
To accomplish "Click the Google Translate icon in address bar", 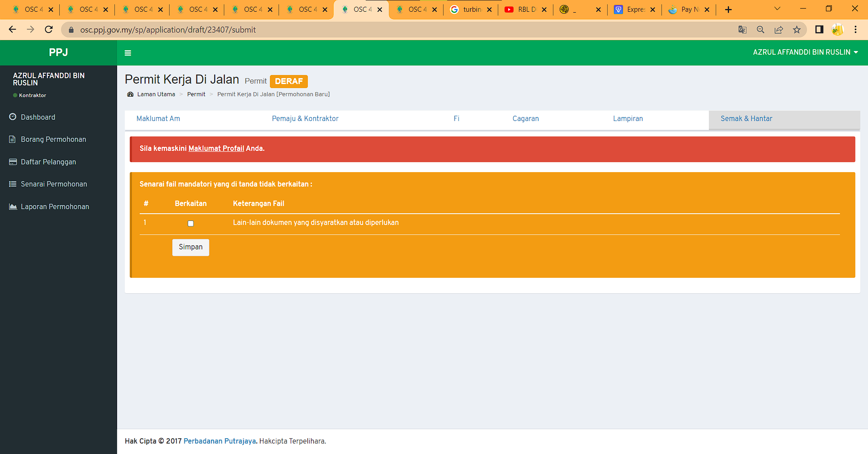I will tap(742, 30).
